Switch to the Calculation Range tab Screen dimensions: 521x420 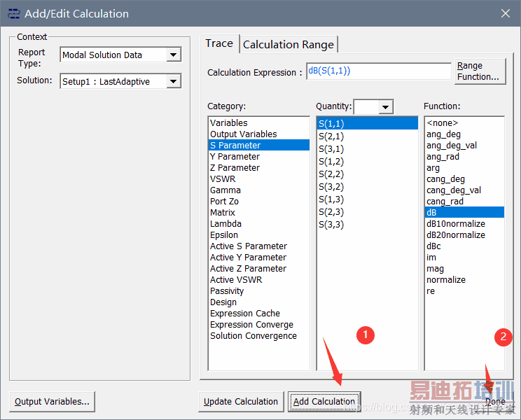pyautogui.click(x=289, y=45)
